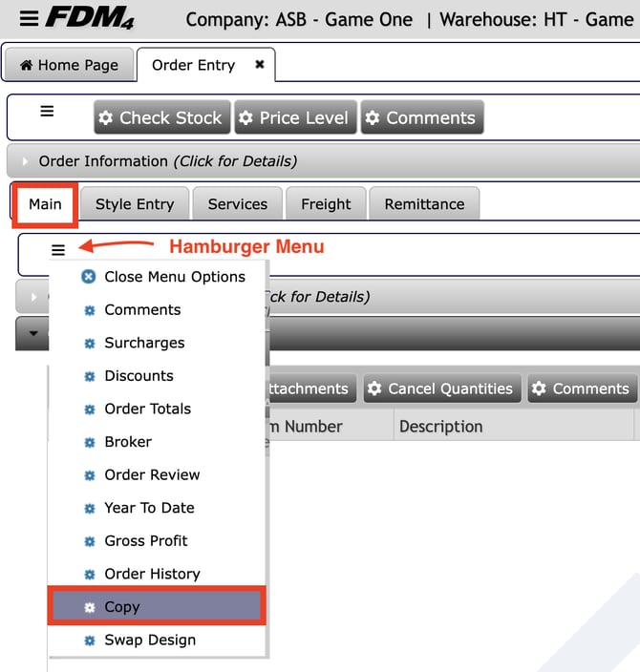This screenshot has width=640, height=672.
Task: Choose Order Totals in the menu
Action: click(x=147, y=409)
